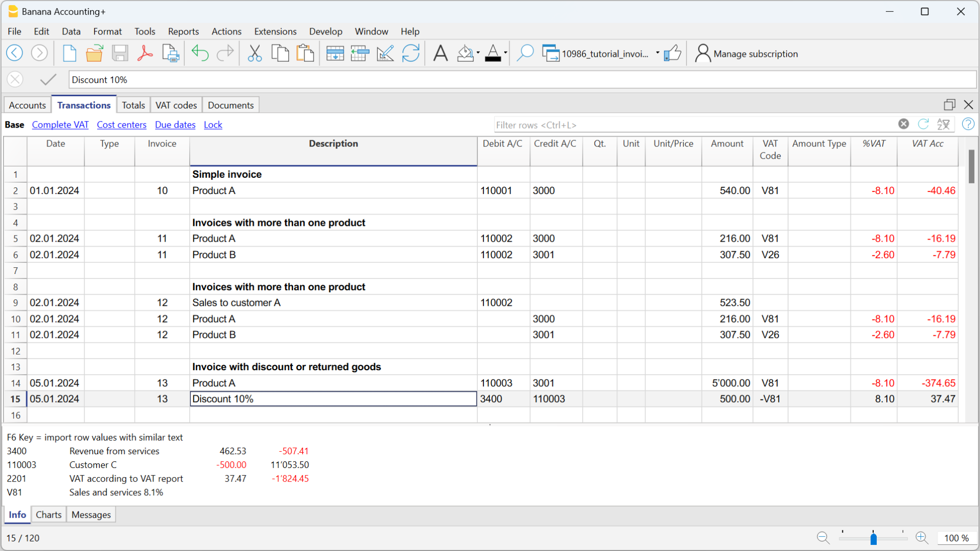This screenshot has height=551, width=980.
Task: Click the Recheck accounting refresh icon
Action: (x=411, y=53)
